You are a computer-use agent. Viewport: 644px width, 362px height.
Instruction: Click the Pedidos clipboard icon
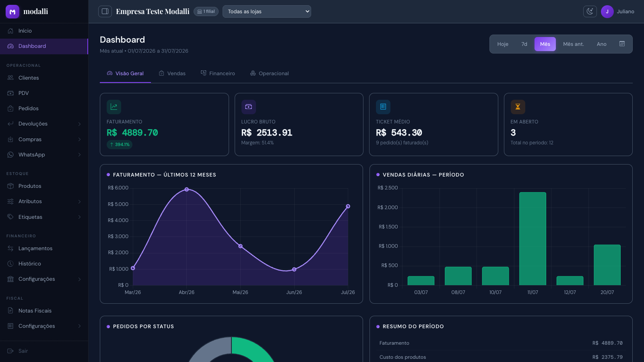(x=10, y=108)
